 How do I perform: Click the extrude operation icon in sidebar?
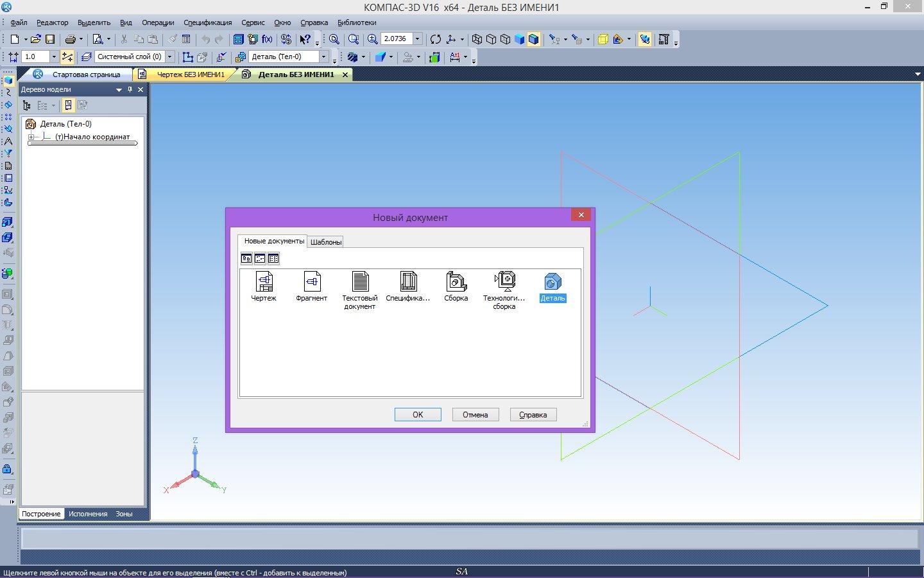pos(8,222)
